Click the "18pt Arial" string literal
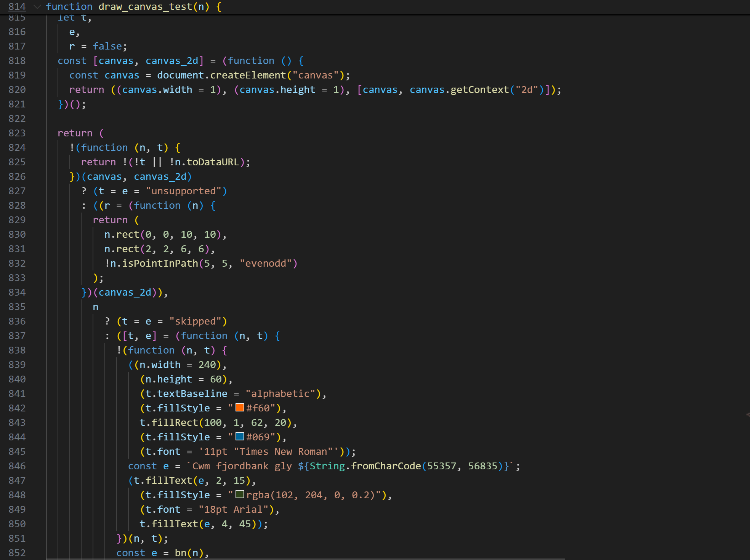The height and width of the screenshot is (560, 750). 234,509
